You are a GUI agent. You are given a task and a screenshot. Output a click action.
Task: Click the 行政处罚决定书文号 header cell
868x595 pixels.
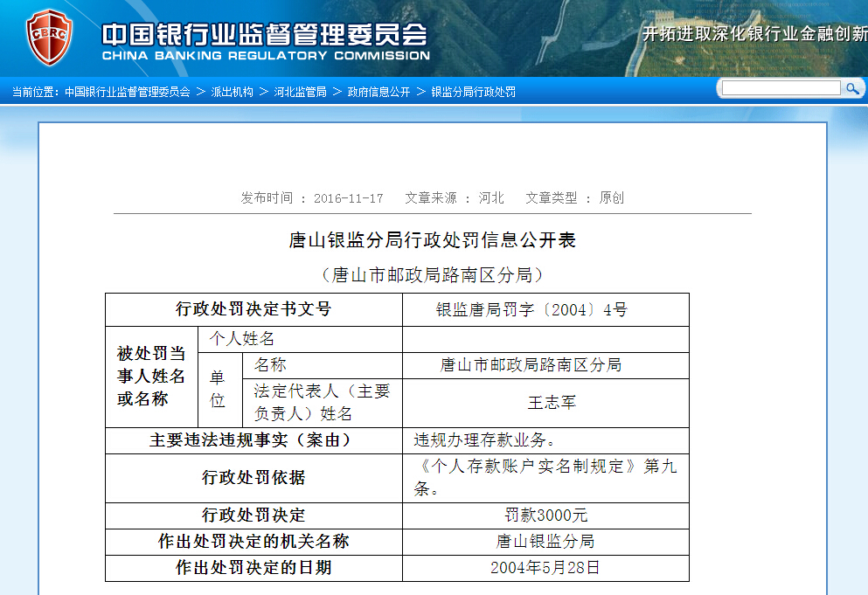click(x=253, y=309)
